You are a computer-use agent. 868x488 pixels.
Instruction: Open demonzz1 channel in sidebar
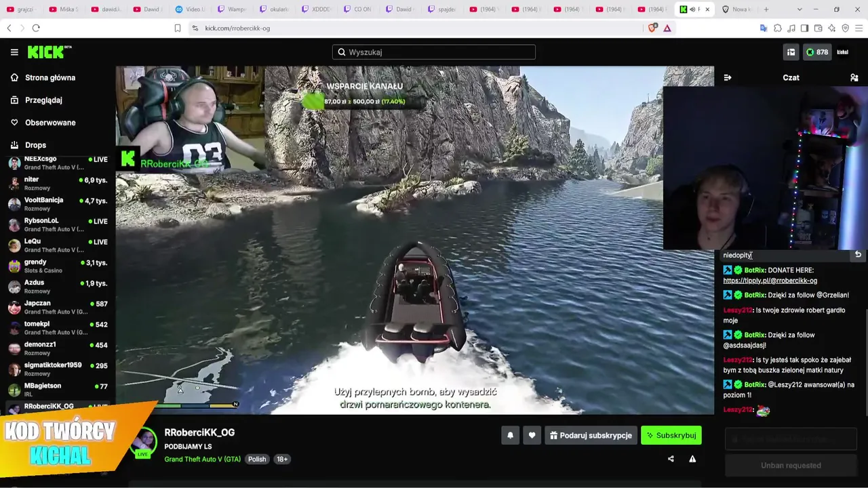[x=58, y=348]
